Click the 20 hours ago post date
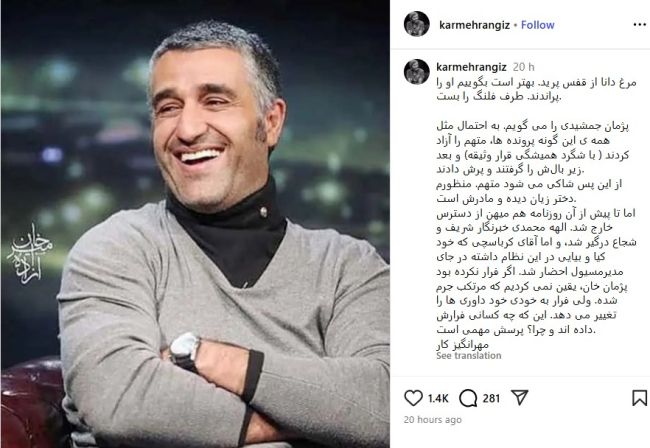The image size is (650, 448). point(432,420)
